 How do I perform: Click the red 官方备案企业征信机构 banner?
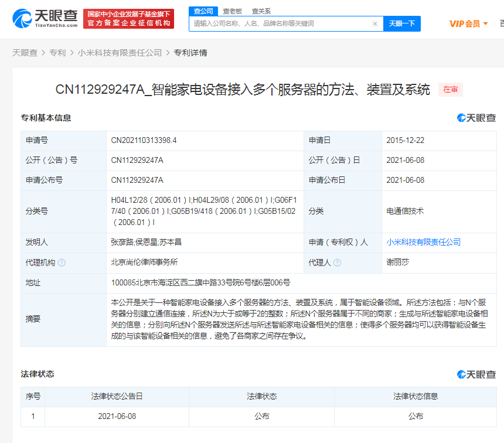128,19
